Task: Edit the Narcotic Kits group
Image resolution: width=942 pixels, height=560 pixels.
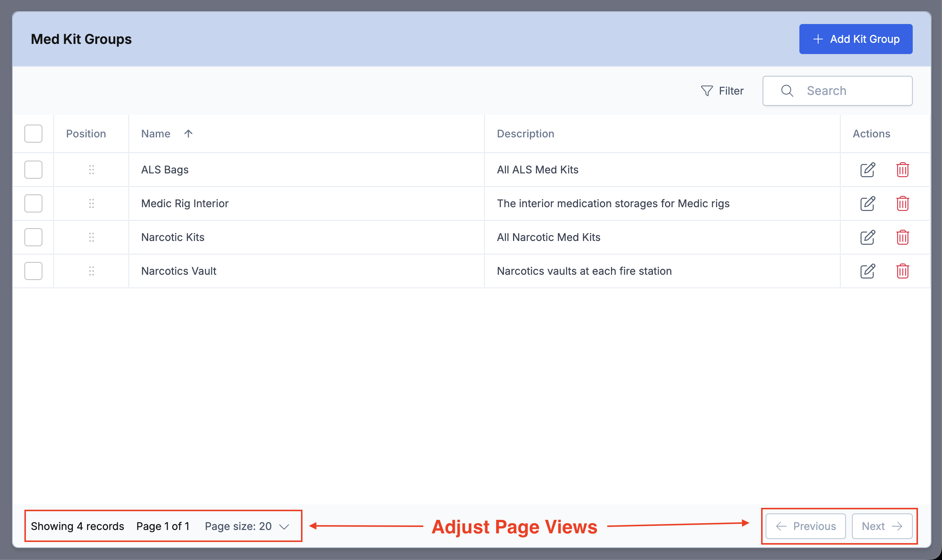Action: 867,237
